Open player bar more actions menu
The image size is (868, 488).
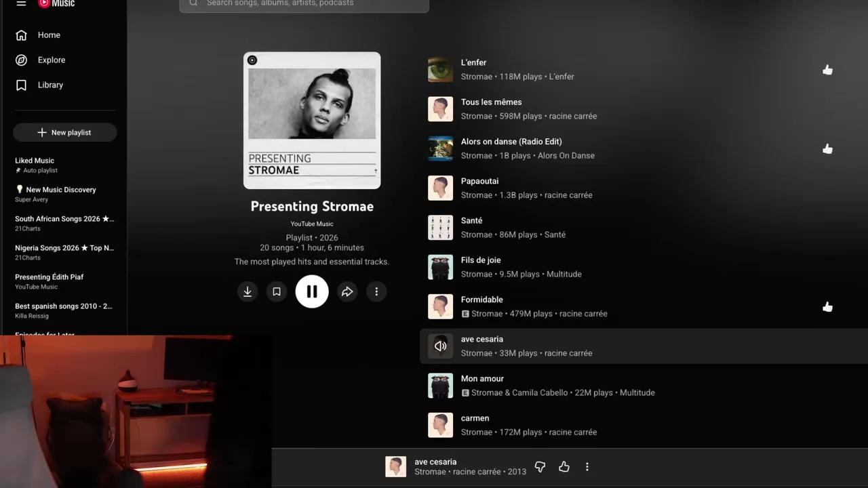click(x=587, y=466)
